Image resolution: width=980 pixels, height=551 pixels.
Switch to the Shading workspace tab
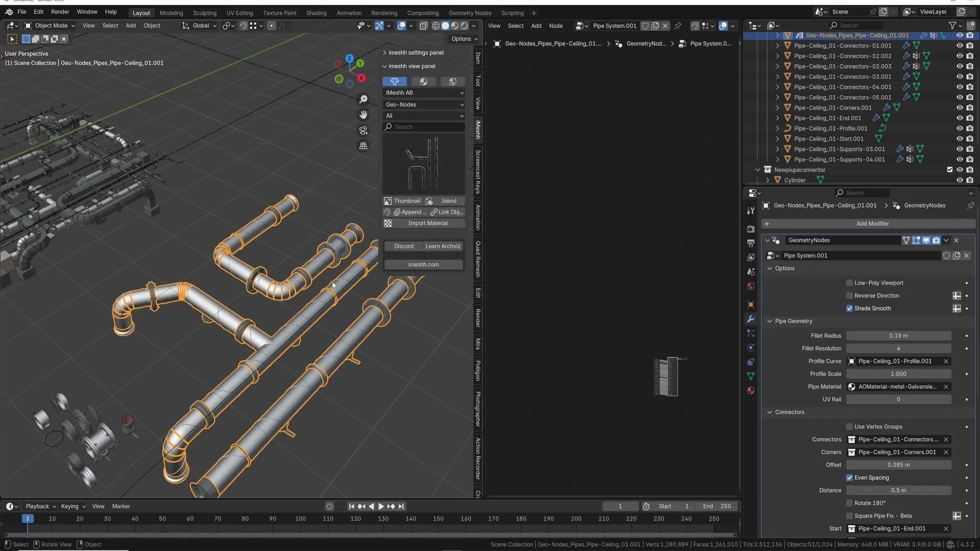(x=316, y=13)
